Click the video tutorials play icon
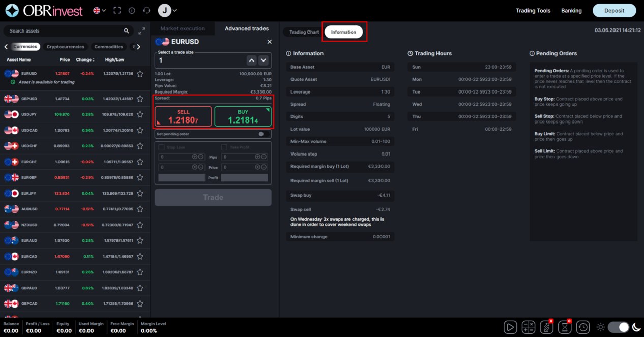Image resolution: width=644 pixels, height=337 pixels. point(510,327)
